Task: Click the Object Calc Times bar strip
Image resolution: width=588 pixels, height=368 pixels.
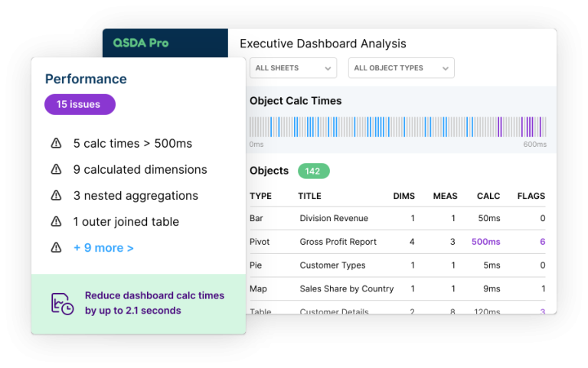Action: coord(397,127)
